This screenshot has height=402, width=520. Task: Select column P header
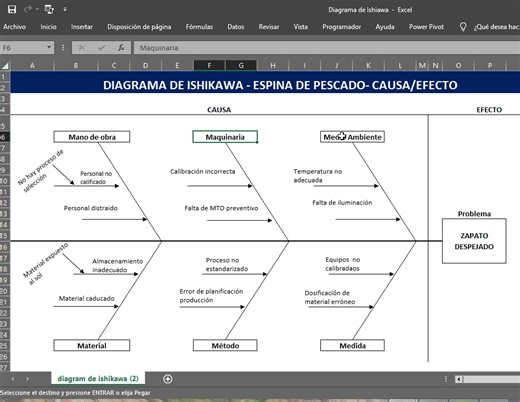(x=490, y=65)
